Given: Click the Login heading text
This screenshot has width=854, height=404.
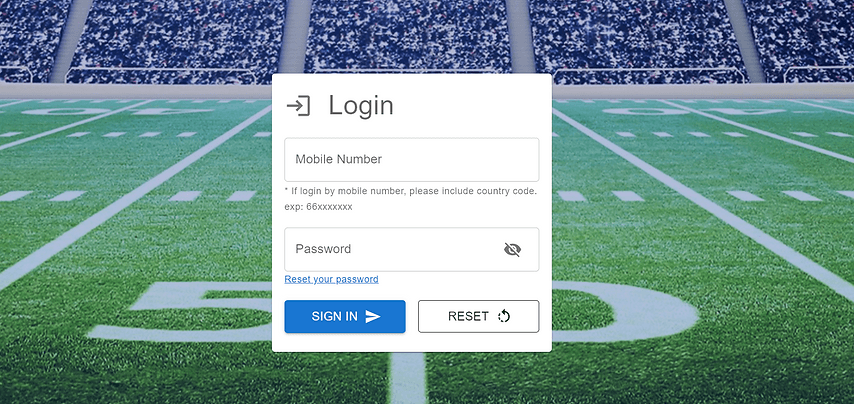Looking at the screenshot, I should click(361, 106).
